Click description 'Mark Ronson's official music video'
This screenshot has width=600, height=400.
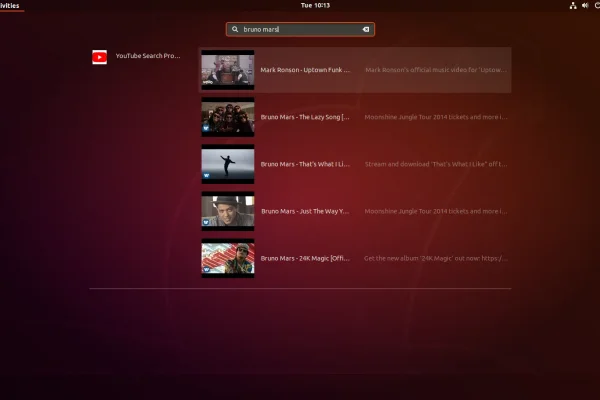click(x=436, y=70)
